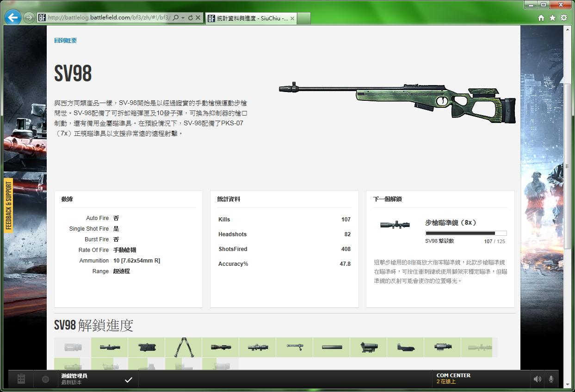The width and height of the screenshot is (575, 392).
Task: Select the holographic sight unlock icon
Action: 368,347
